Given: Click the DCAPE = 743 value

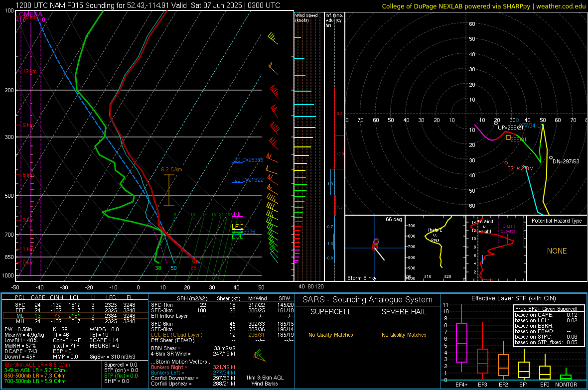Looking at the screenshot, I should (x=20, y=351).
